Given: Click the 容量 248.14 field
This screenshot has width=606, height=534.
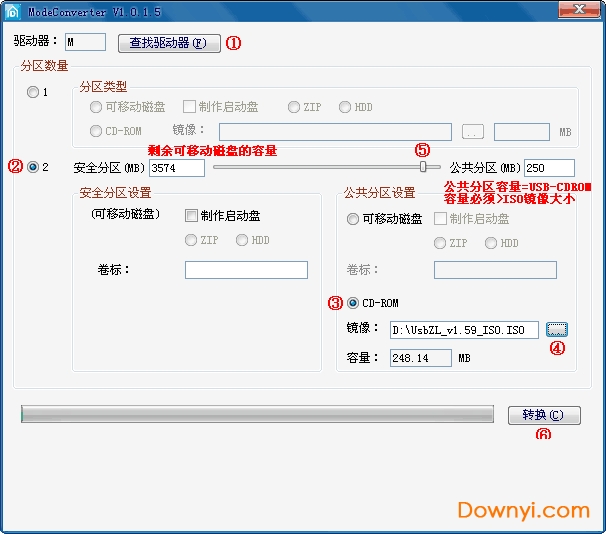Looking at the screenshot, I should (x=420, y=358).
